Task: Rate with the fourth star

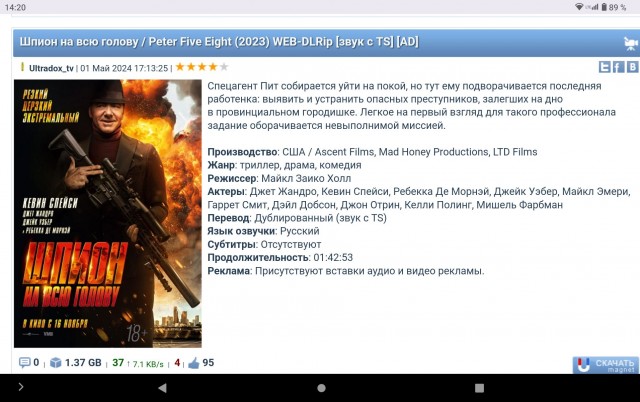Action: (x=213, y=67)
